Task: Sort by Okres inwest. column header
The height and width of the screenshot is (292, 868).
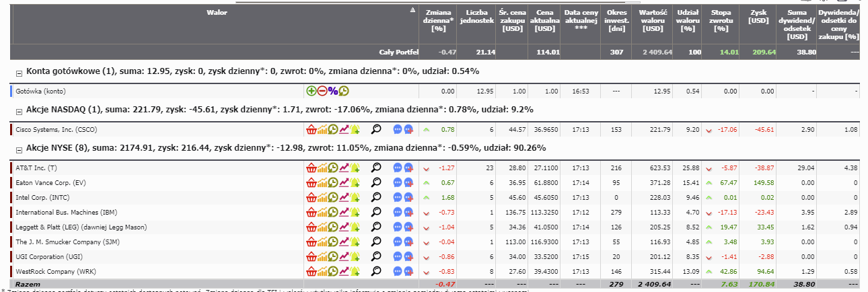Action: tap(616, 21)
